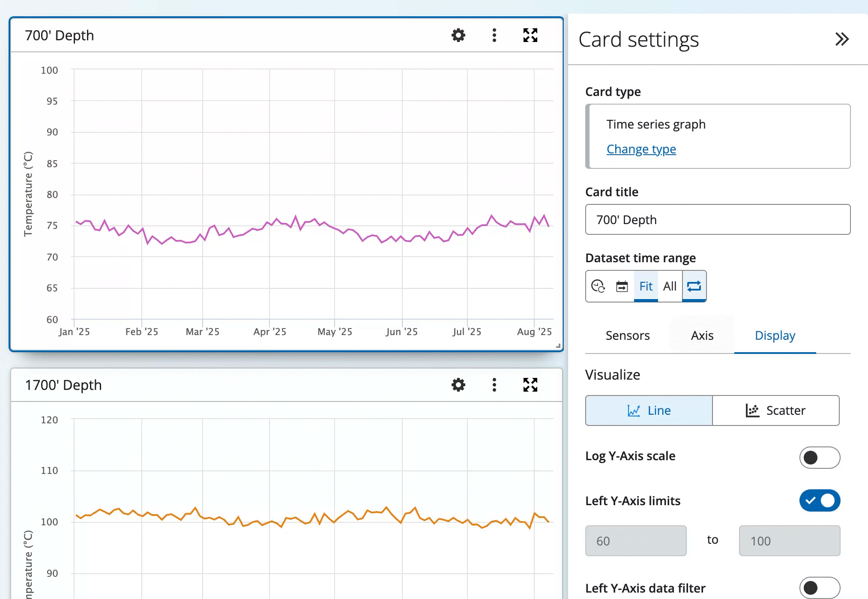Toggle the time range sync arrows icon
The width and height of the screenshot is (868, 599).
694,286
